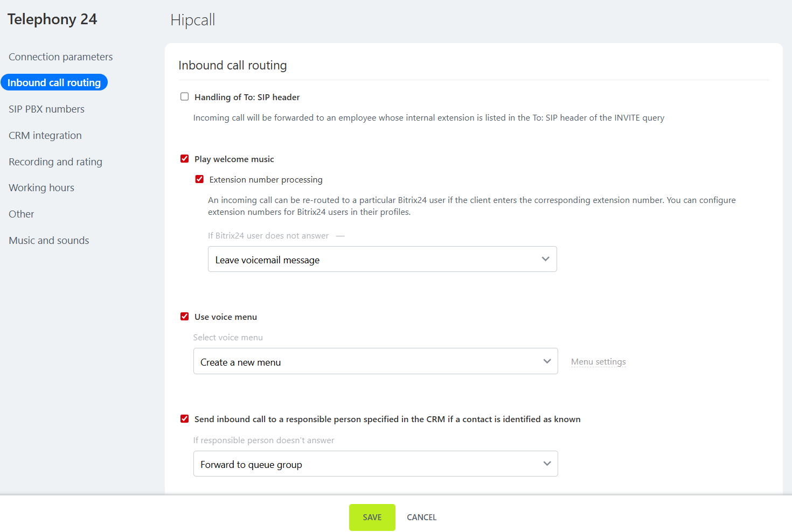Viewport: 792px width, 532px height.
Task: Open Music and sounds settings
Action: click(x=49, y=240)
